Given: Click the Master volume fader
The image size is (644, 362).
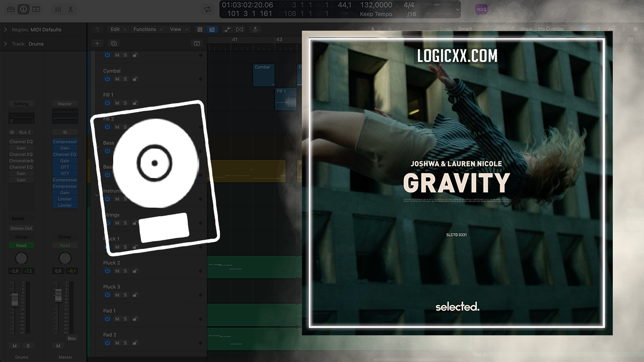Looking at the screenshot, I should coord(58,295).
